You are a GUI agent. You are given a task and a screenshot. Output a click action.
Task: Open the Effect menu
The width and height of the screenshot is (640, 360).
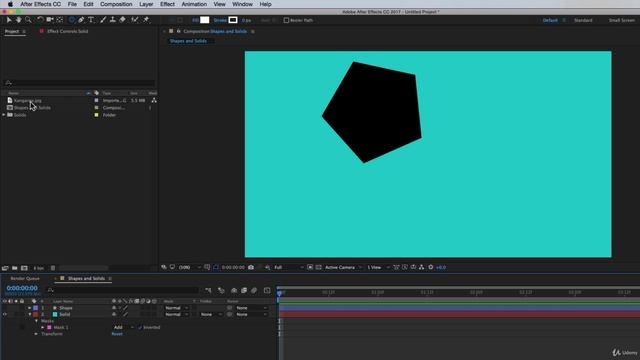click(x=167, y=4)
